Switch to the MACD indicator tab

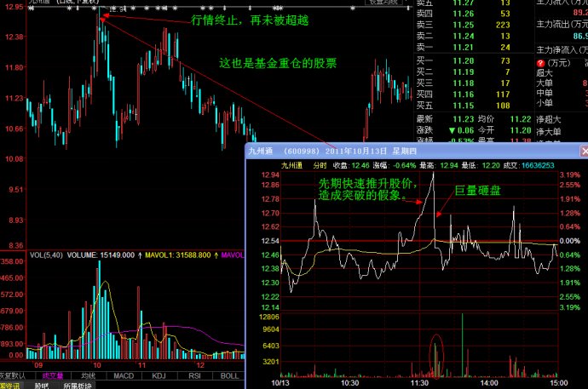pos(124,375)
